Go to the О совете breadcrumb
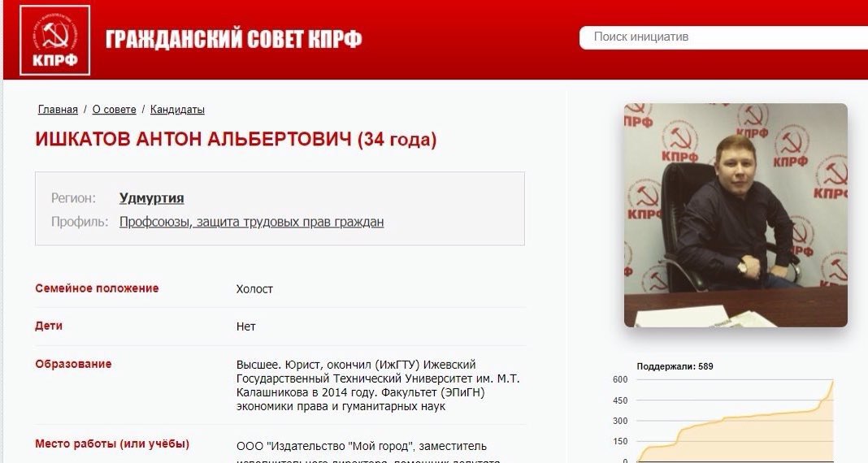Image resolution: width=868 pixels, height=463 pixels. pyautogui.click(x=114, y=110)
